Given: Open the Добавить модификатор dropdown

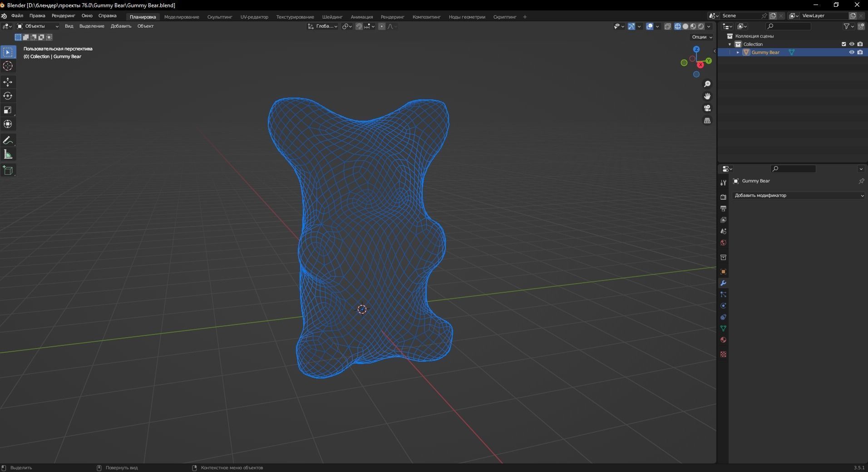Looking at the screenshot, I should click(799, 196).
